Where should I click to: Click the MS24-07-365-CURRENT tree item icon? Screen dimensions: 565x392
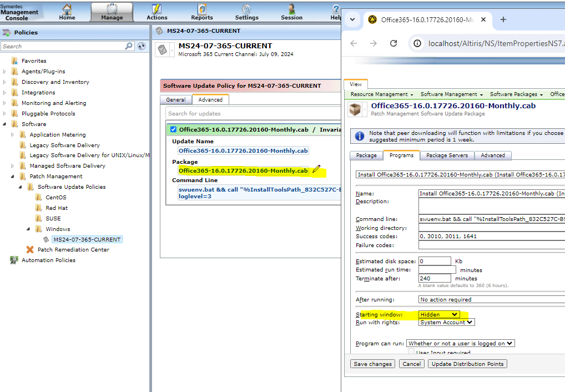pos(46,239)
